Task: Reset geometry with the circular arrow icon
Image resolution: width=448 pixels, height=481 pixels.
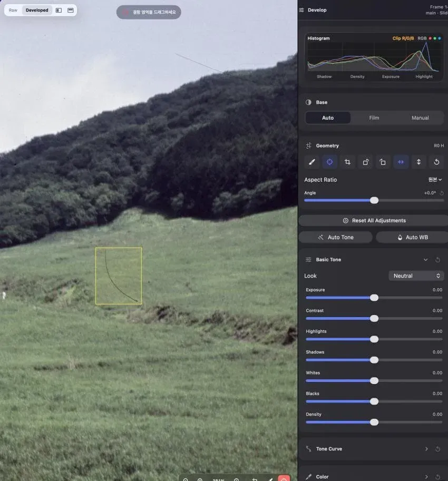Action: pyautogui.click(x=436, y=162)
